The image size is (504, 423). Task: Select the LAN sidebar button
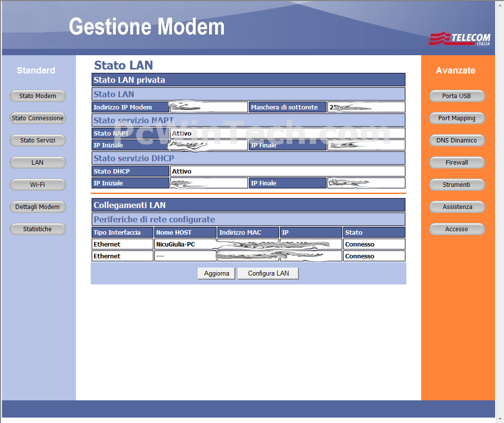37,162
